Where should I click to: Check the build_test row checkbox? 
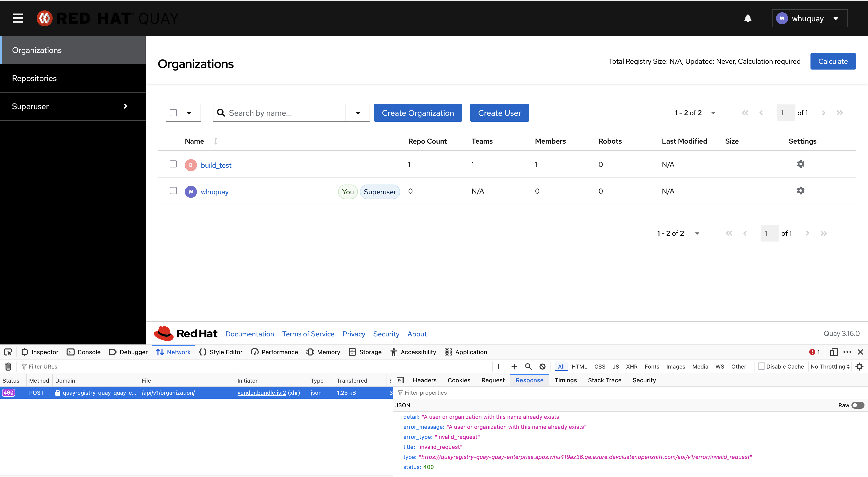coord(173,164)
